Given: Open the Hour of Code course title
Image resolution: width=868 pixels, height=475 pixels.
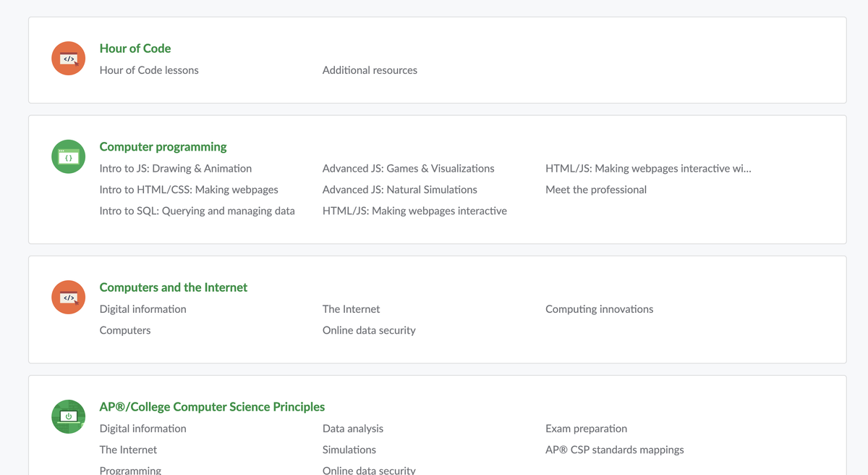Looking at the screenshot, I should 135,49.
